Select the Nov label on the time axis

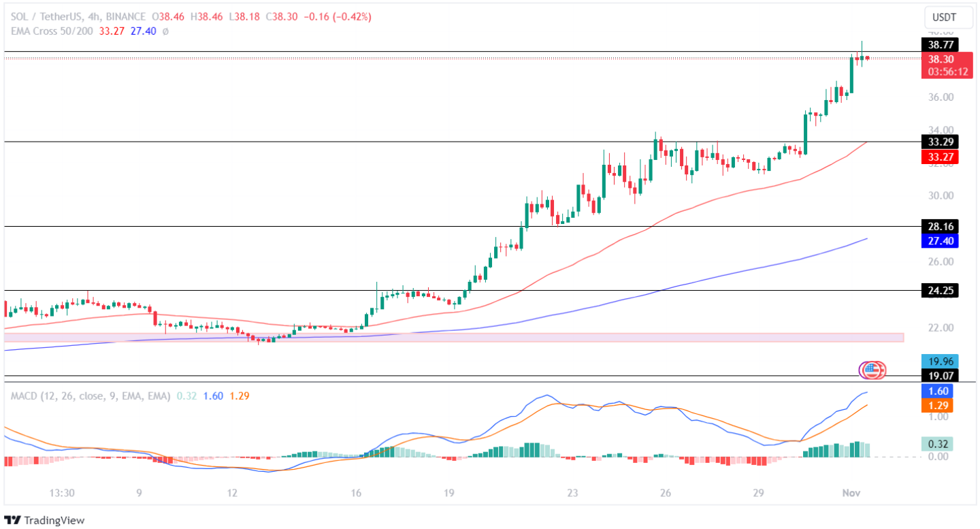851,492
